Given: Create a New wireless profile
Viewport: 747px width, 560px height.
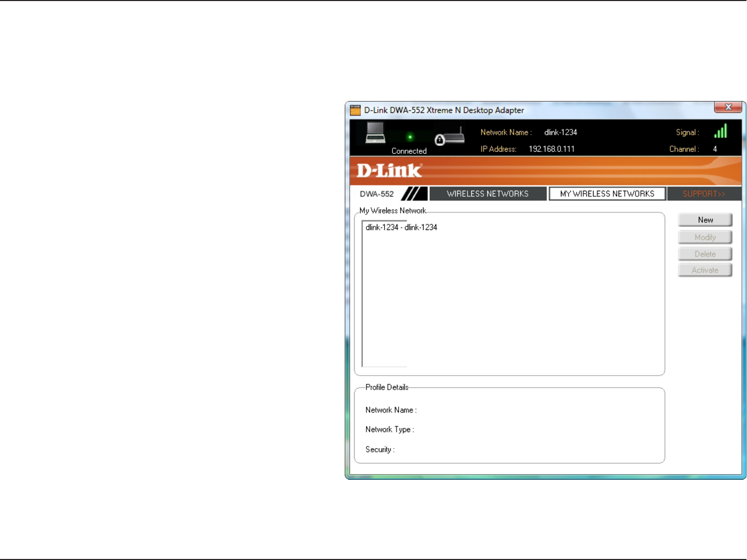Looking at the screenshot, I should click(705, 220).
